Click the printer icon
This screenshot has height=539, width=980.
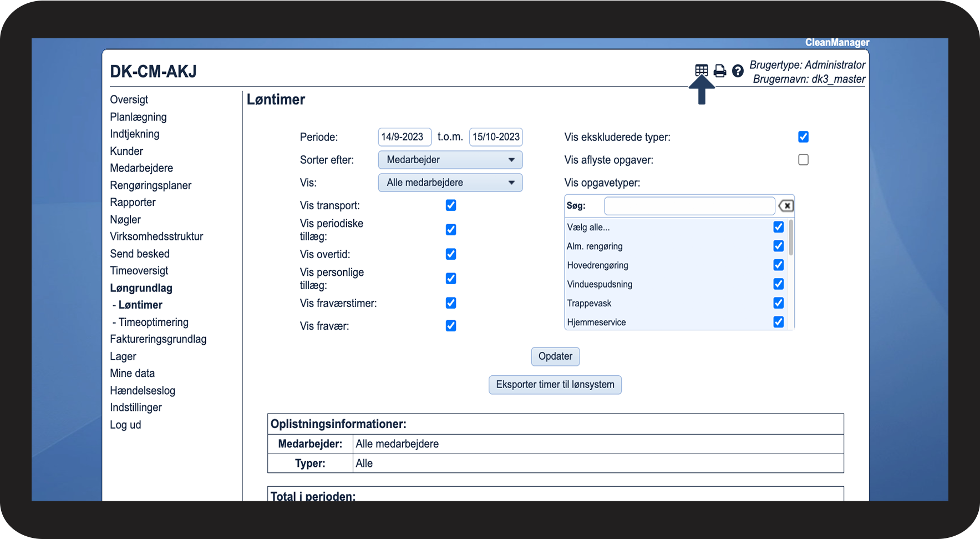tap(720, 70)
